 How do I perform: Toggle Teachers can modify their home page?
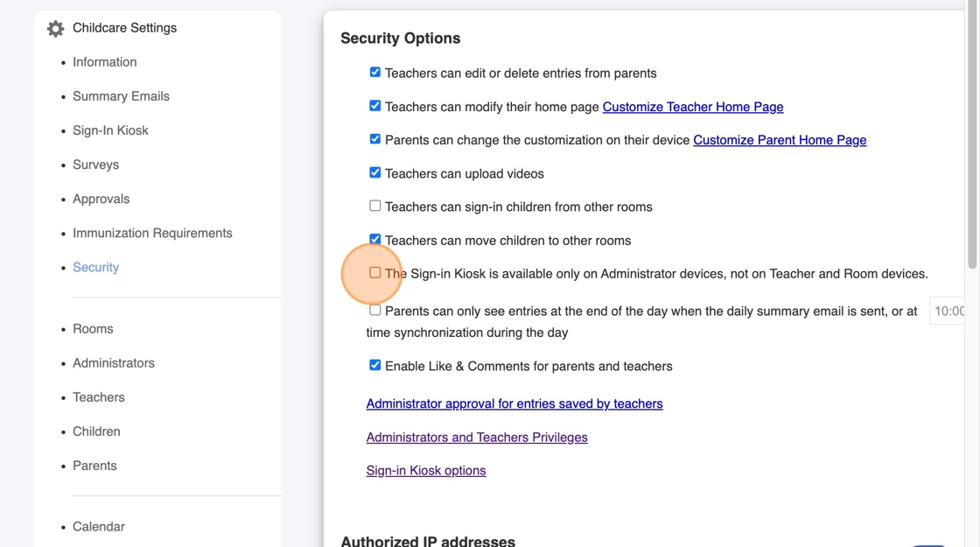[375, 106]
